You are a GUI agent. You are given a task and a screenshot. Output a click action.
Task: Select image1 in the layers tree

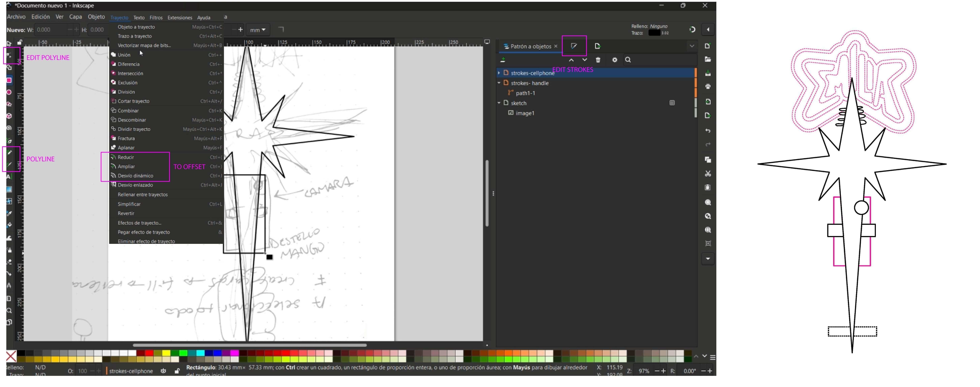click(x=525, y=113)
